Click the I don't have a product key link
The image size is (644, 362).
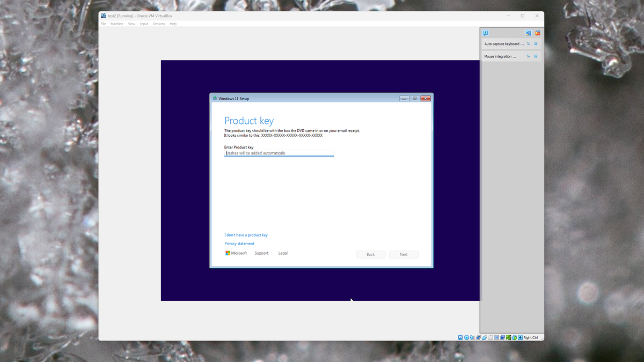[x=246, y=235]
